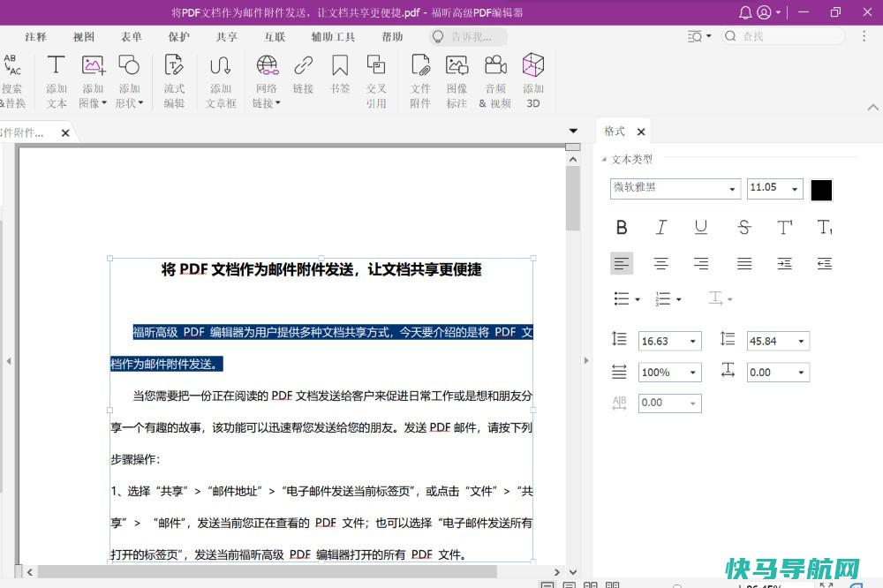Toggle underline formatting
Screen dimensions: 883x588
click(700, 227)
